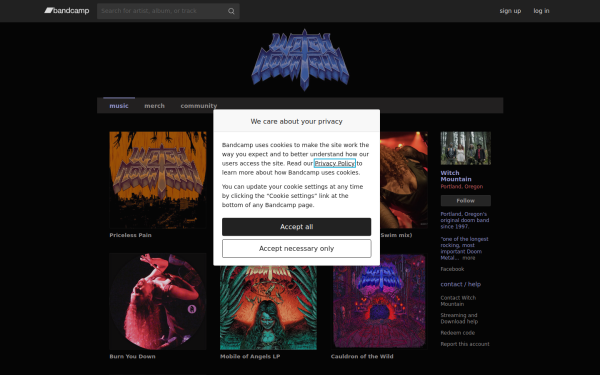600x375 pixels.
Task: Open the log in link
Action: pyautogui.click(x=541, y=11)
